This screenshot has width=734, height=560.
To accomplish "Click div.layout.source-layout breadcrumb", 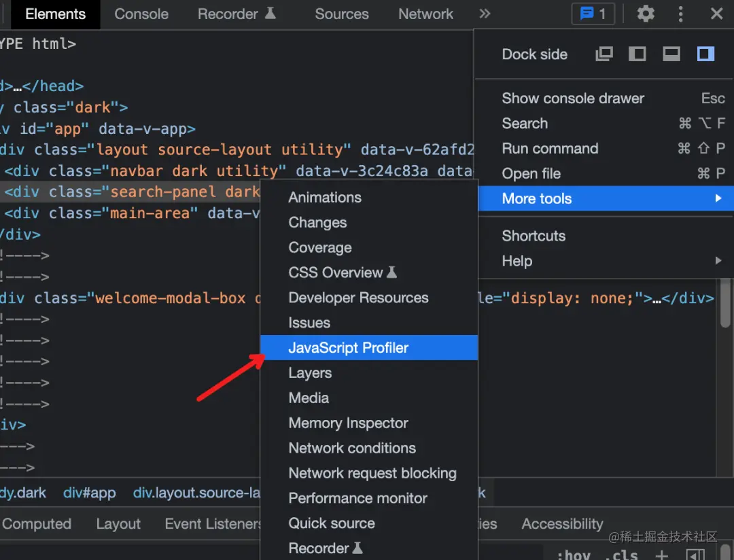I will (x=196, y=493).
